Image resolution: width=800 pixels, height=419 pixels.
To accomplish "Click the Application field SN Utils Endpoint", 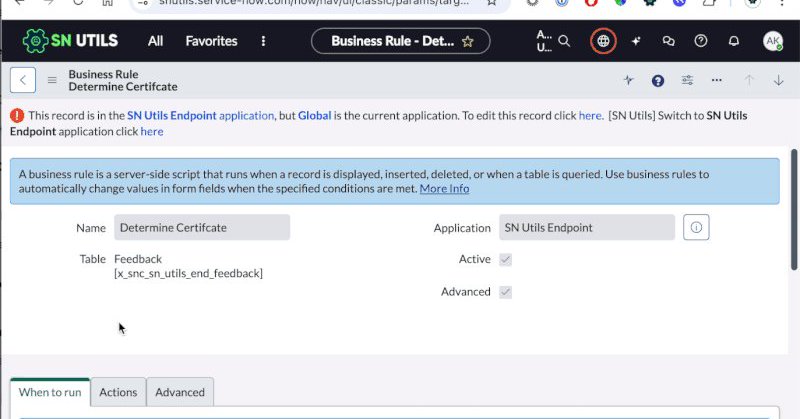I will (x=587, y=228).
